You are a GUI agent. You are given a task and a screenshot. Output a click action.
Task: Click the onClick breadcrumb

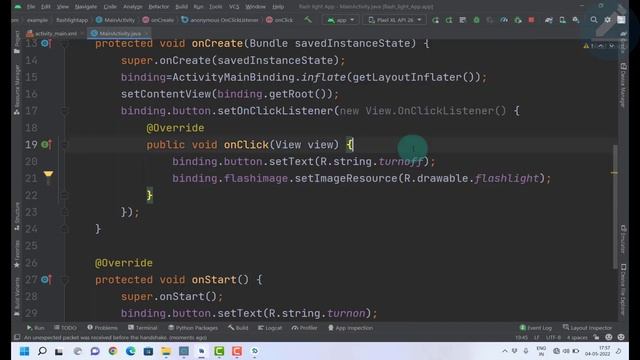click(280, 20)
